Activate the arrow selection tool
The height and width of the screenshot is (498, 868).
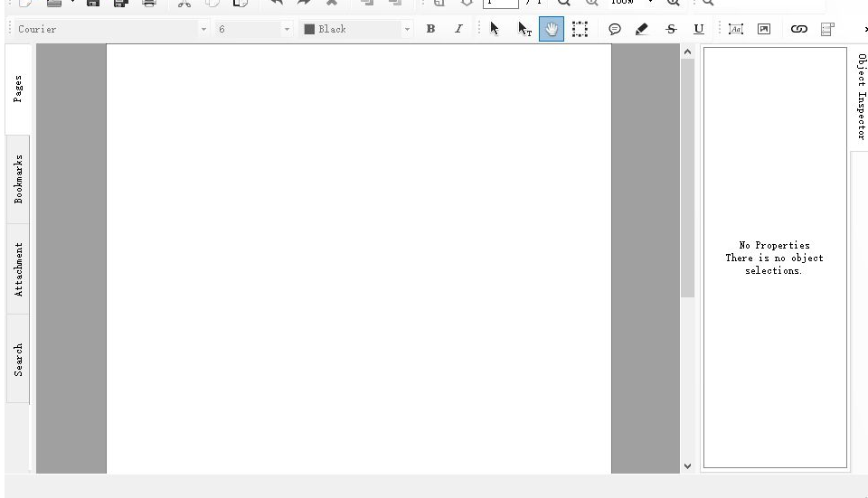point(495,29)
